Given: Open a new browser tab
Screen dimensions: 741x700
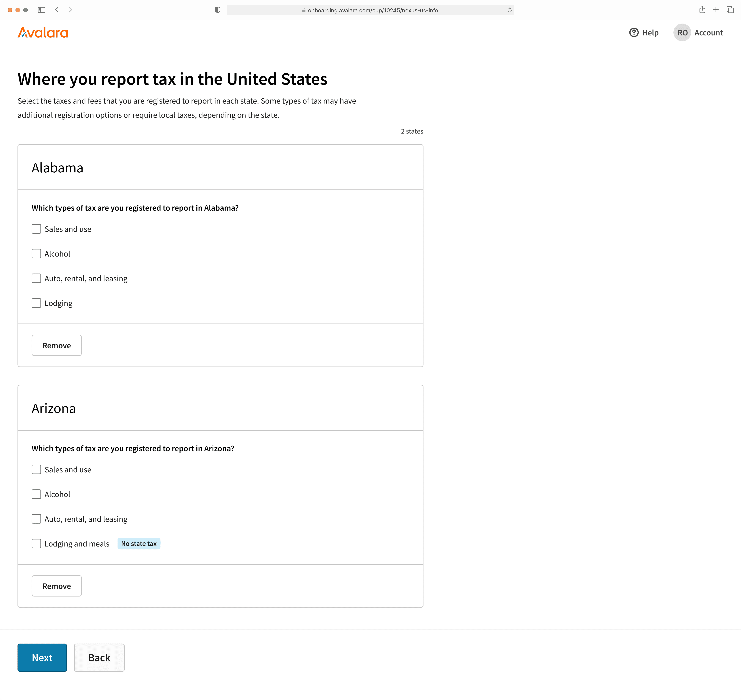Looking at the screenshot, I should click(x=716, y=10).
